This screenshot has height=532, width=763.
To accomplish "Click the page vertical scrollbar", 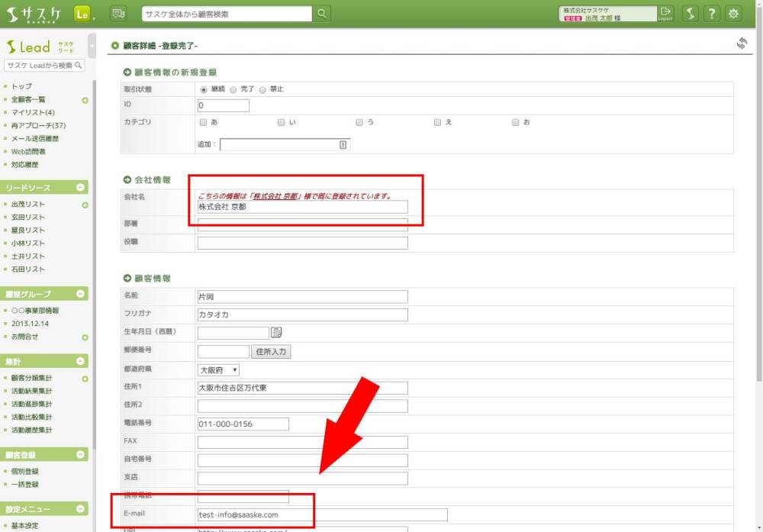I will click(x=757, y=229).
